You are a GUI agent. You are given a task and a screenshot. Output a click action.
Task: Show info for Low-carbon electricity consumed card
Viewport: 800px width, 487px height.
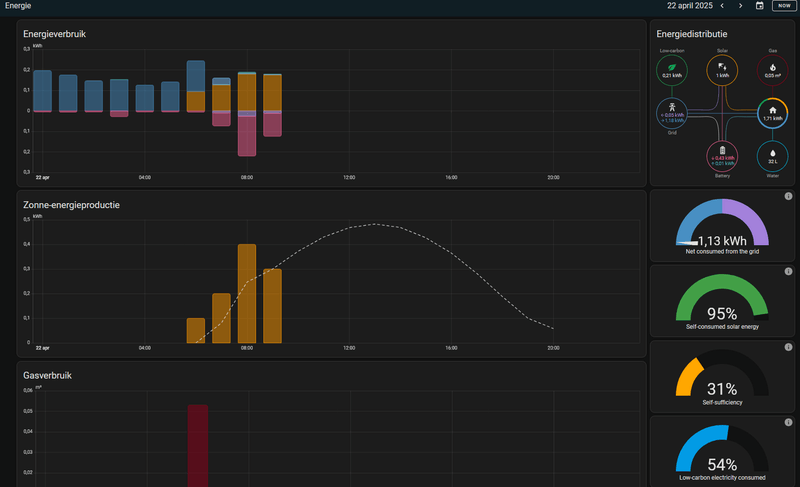(788, 422)
